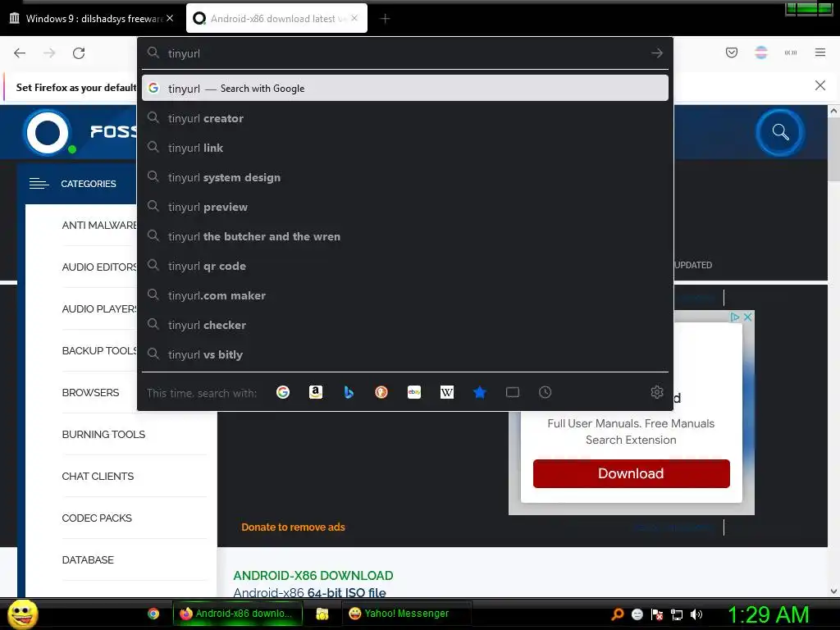
Task: Select 'tinyurl preview' suggestion
Action: tap(405, 207)
